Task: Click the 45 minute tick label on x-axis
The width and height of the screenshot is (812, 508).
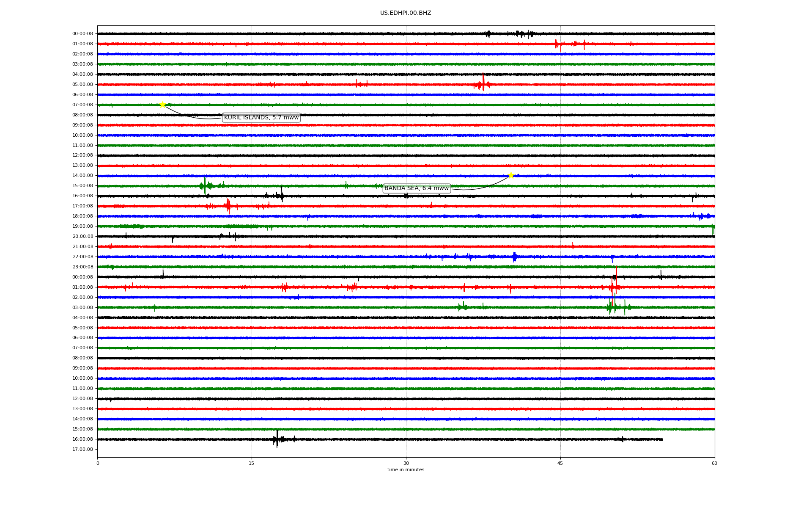Action: [560, 463]
